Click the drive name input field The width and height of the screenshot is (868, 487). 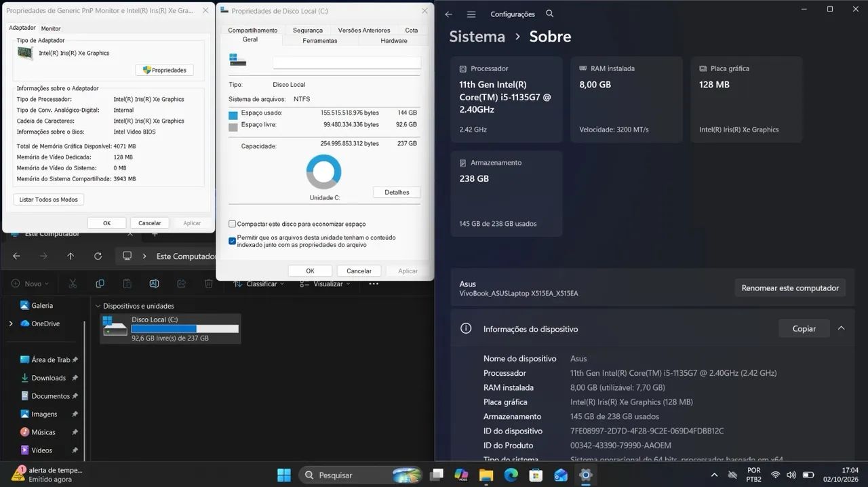(347, 62)
